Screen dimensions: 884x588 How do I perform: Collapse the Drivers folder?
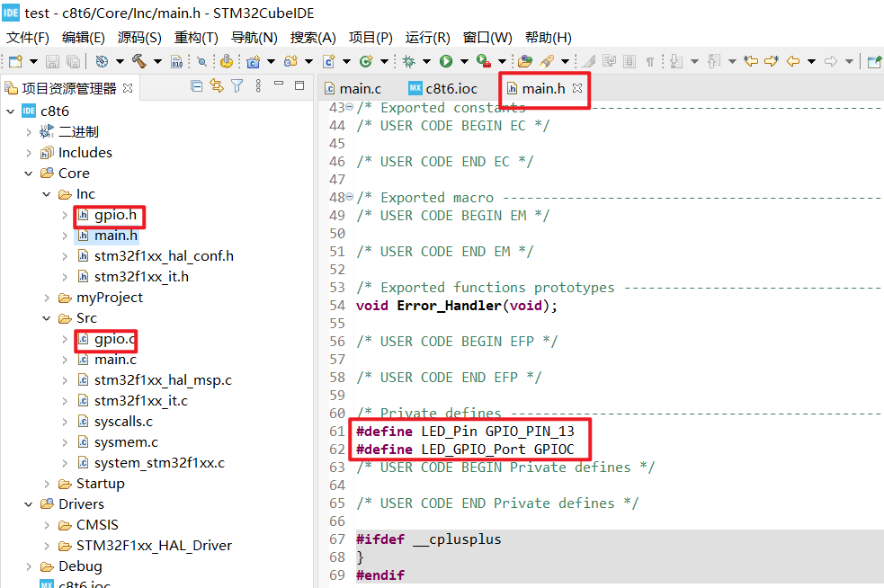tap(29, 504)
